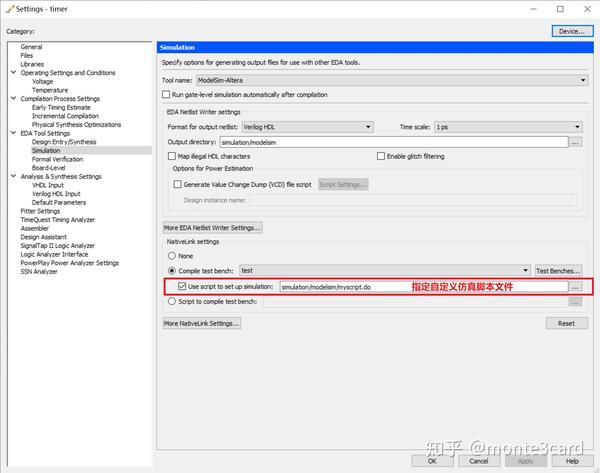Screen dimensions: 600x473
Task: Uncheck Use script to set up simulation
Action: coord(182,286)
